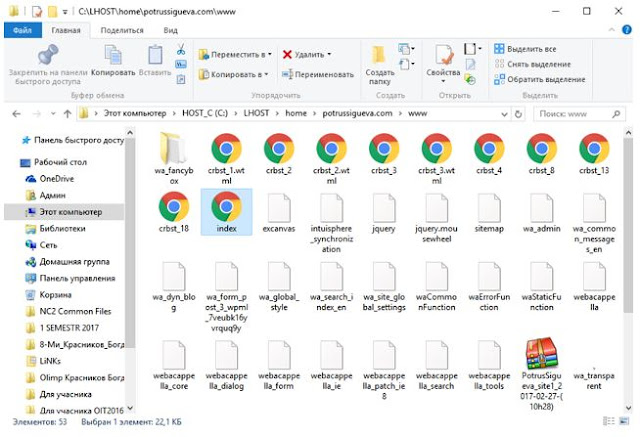640x437 pixels.
Task: Select the waErrorFunction file
Action: 489,287
